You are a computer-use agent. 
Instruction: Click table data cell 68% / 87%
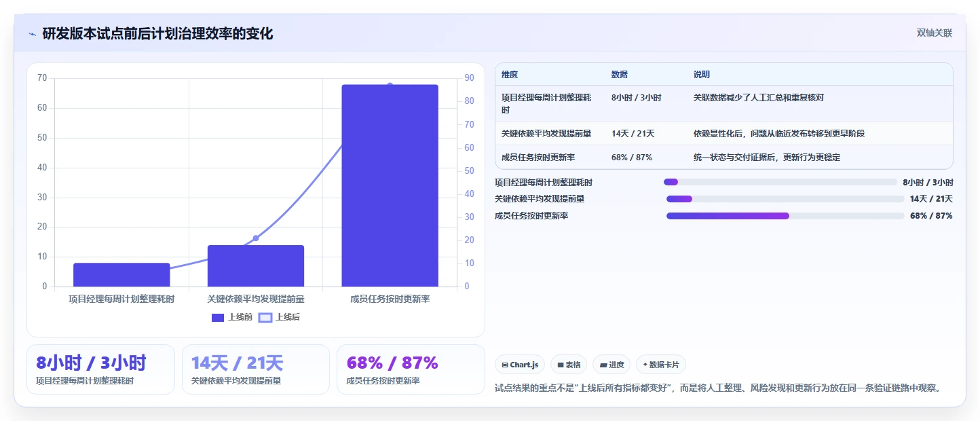pos(632,158)
